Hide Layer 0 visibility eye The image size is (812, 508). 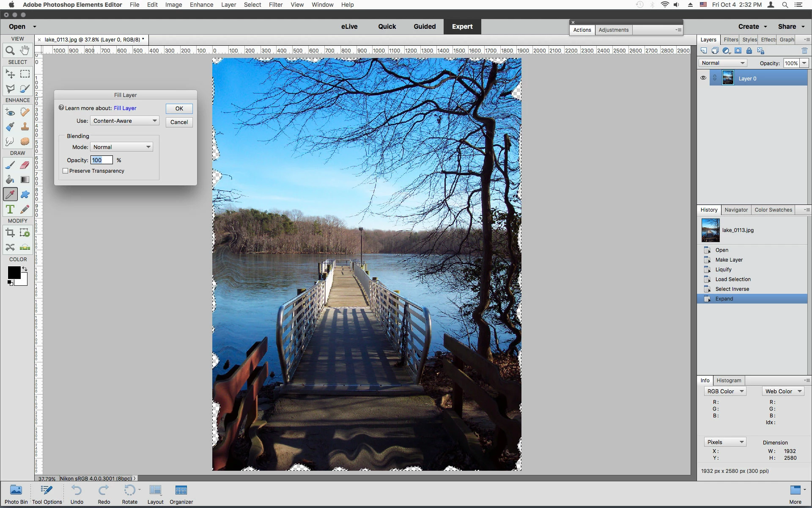[703, 78]
